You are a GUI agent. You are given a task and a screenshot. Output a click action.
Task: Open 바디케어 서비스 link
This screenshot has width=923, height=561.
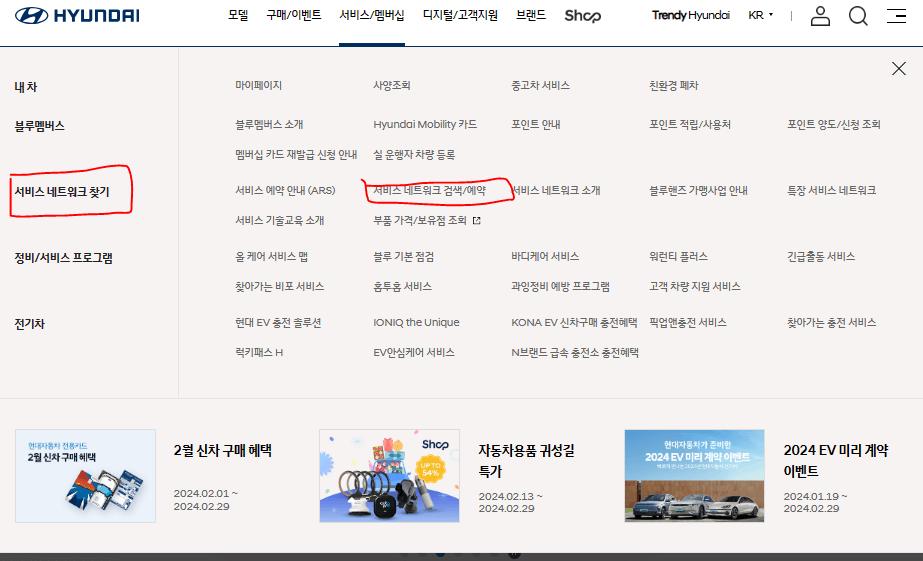pos(545,256)
